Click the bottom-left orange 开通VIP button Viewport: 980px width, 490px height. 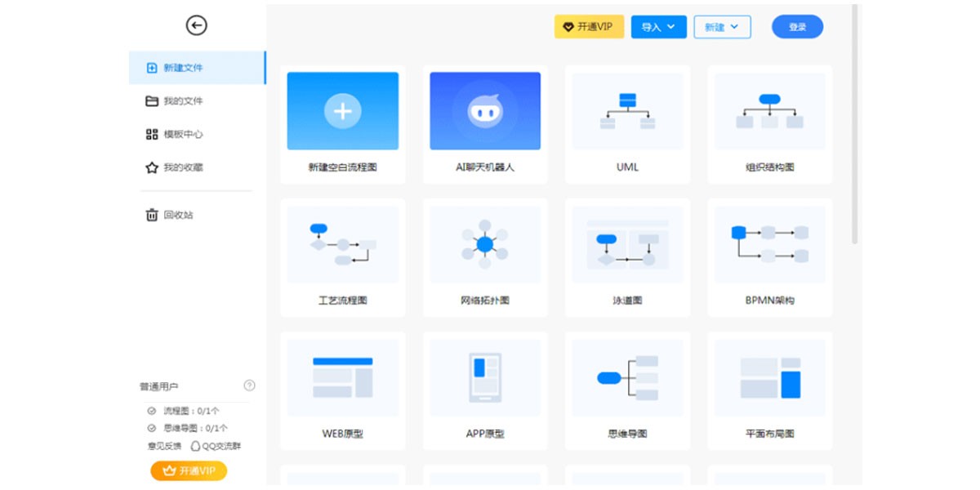point(189,470)
